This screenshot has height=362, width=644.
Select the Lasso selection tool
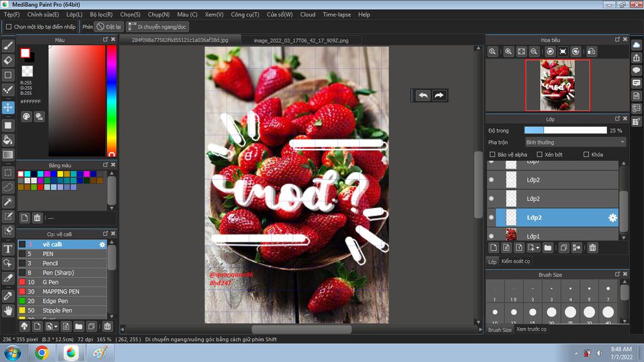(8, 187)
